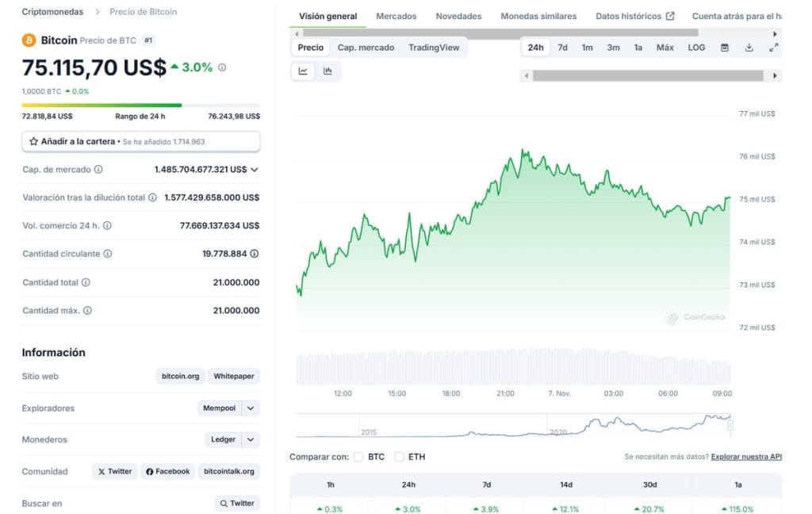Open calendar date range icon

725,48
